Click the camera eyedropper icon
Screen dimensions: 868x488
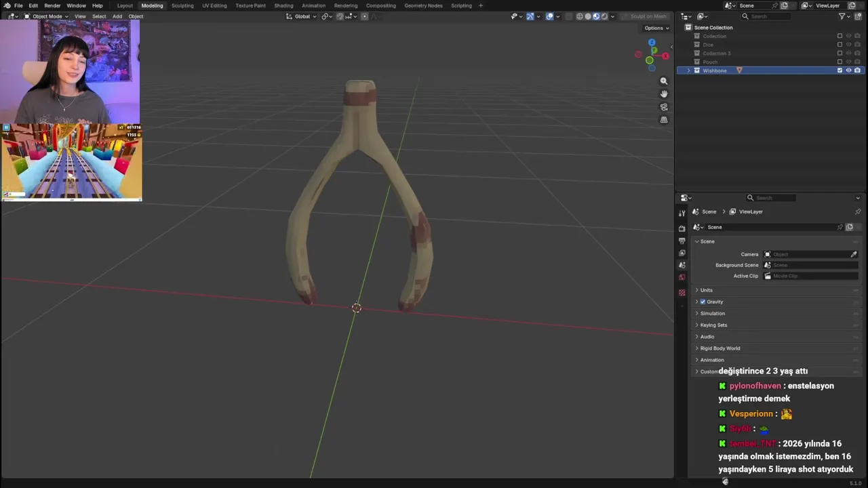point(854,254)
